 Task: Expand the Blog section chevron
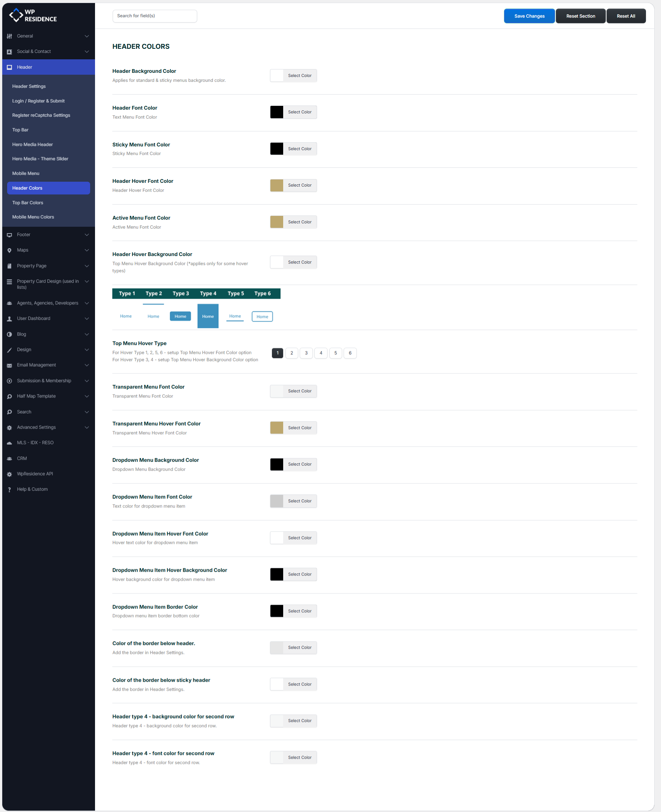[x=87, y=334]
